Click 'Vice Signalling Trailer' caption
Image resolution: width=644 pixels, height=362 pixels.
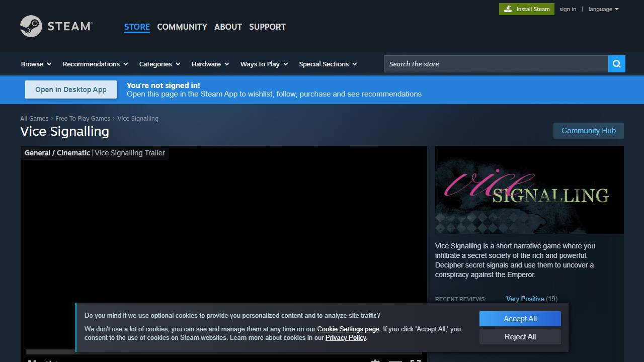coord(130,153)
